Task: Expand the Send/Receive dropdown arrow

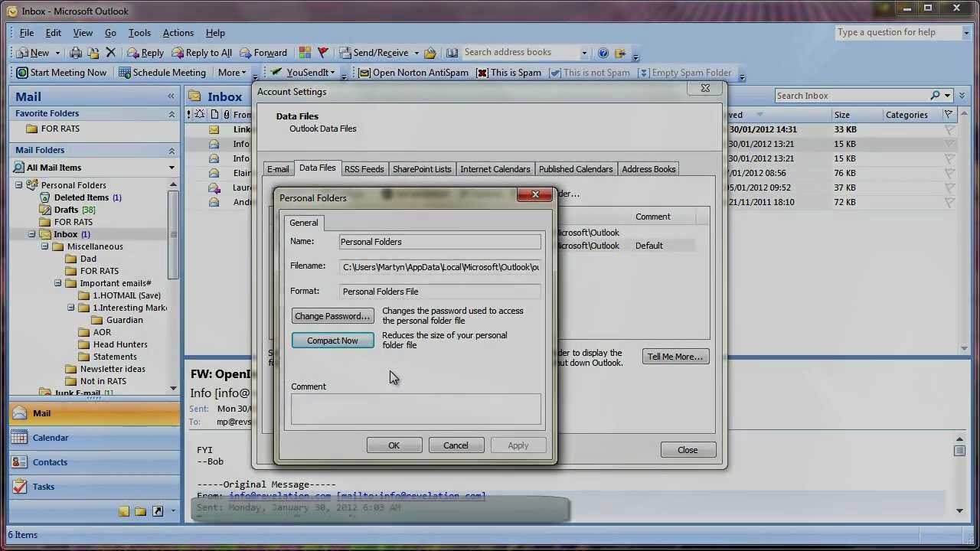Action: point(416,53)
